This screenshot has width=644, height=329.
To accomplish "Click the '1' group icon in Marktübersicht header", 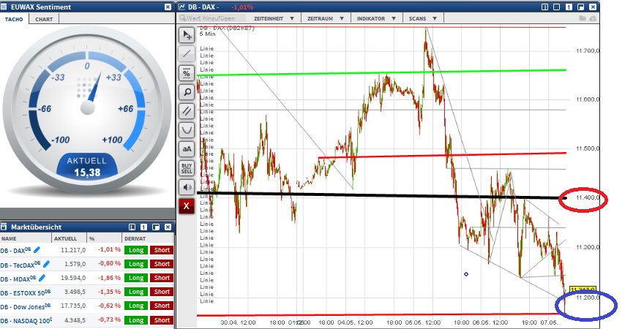I will coord(143,227).
